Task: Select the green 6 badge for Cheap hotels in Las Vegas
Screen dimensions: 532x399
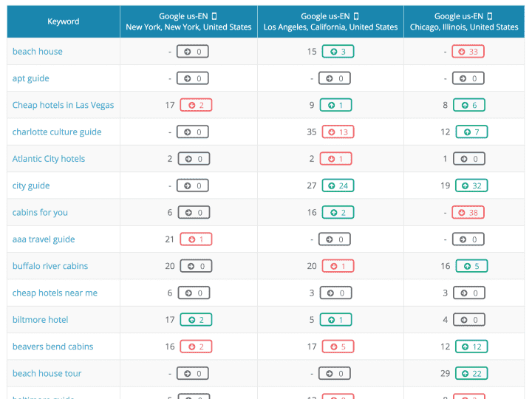Action: coord(468,105)
